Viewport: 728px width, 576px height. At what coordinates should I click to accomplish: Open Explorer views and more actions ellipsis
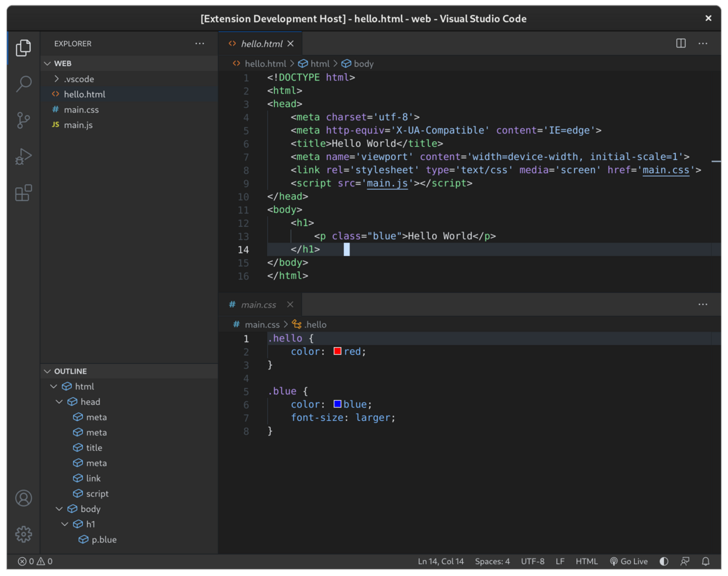(200, 44)
